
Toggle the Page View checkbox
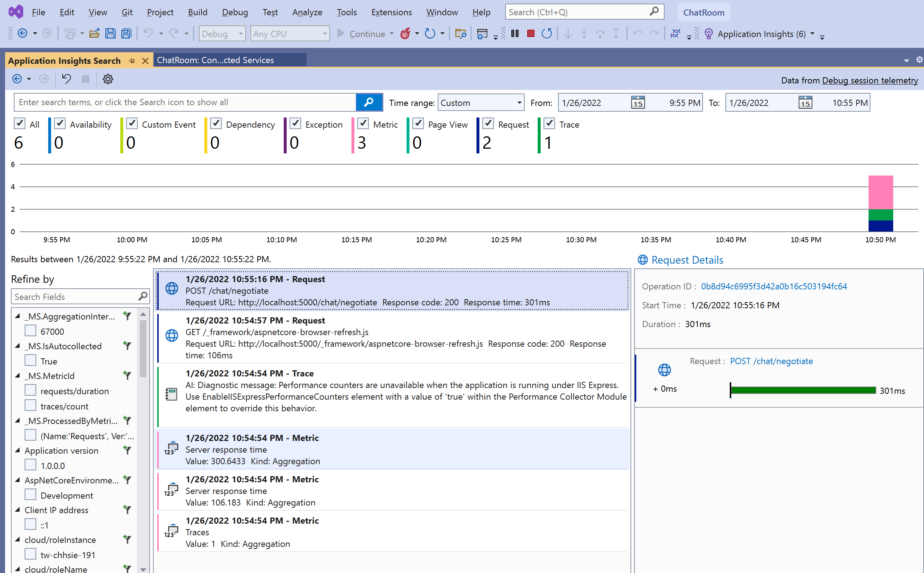[x=418, y=124]
